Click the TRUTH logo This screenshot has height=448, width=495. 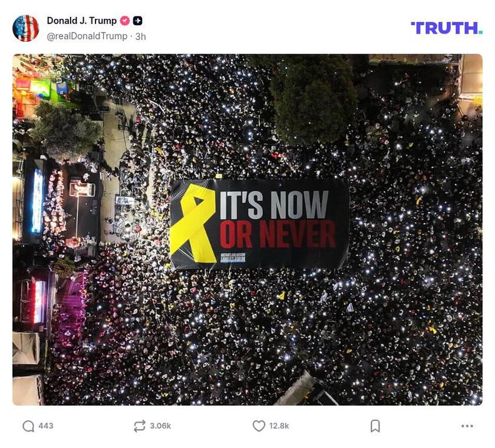point(447,28)
